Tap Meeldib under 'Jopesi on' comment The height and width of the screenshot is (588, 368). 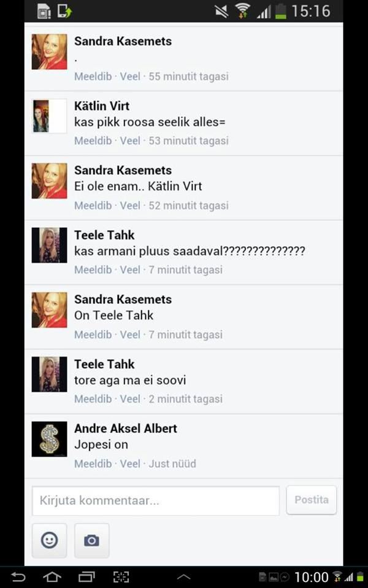[x=93, y=464]
